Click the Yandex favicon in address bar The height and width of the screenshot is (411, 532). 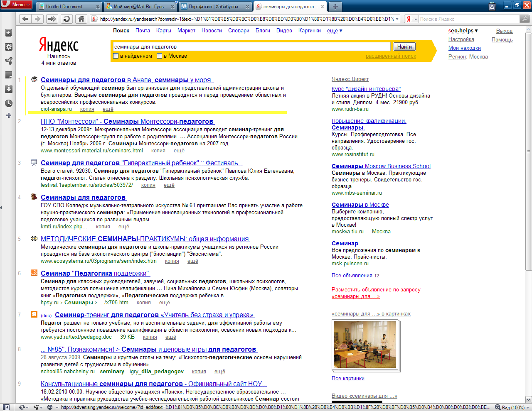(x=95, y=19)
